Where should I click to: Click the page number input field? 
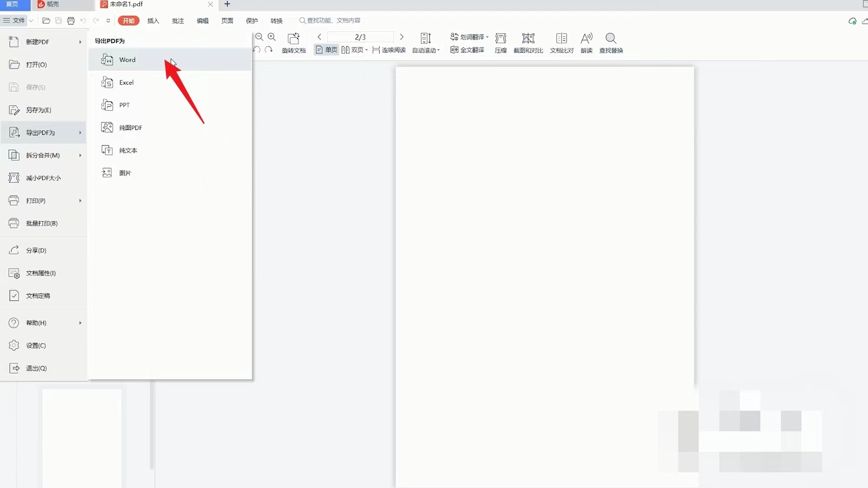pos(360,37)
